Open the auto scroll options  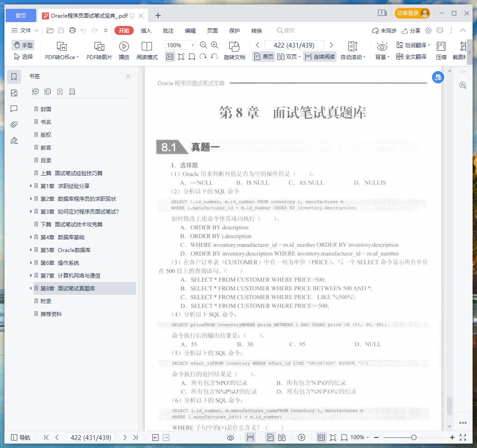(353, 50)
